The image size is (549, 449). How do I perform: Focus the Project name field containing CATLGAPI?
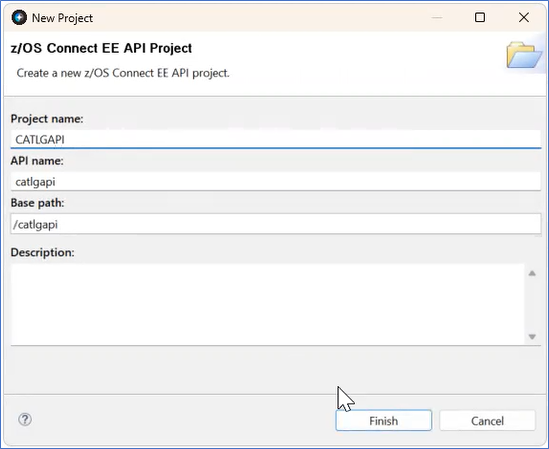[x=276, y=139]
